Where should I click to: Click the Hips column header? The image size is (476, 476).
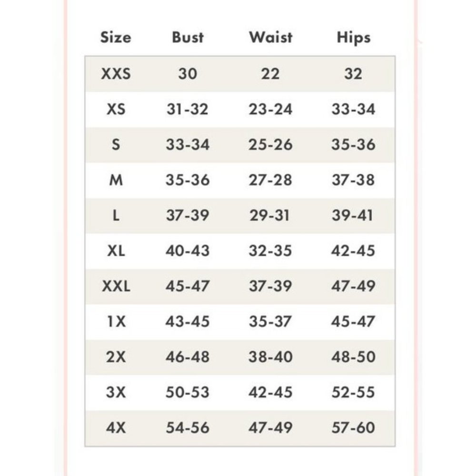coord(354,38)
